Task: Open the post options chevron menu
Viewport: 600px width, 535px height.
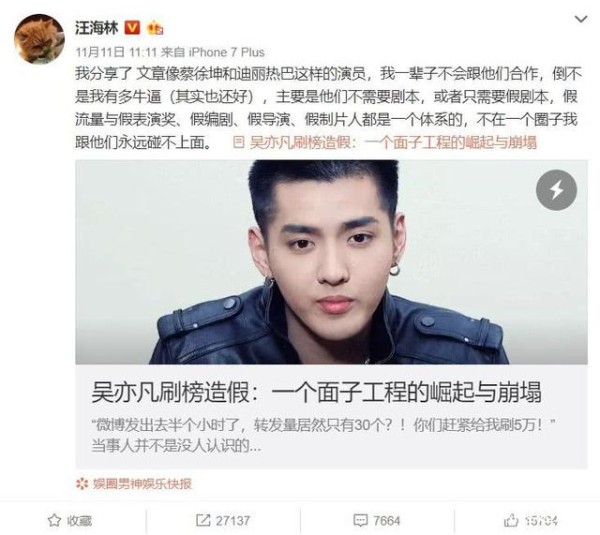Action: point(581,19)
